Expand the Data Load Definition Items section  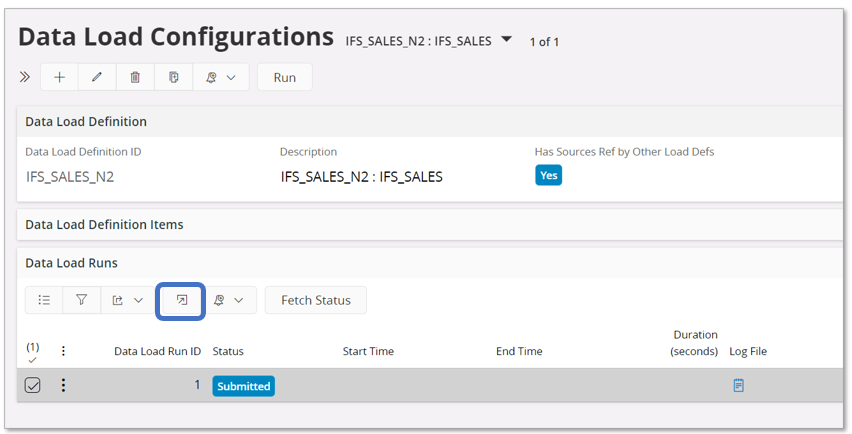point(104,225)
